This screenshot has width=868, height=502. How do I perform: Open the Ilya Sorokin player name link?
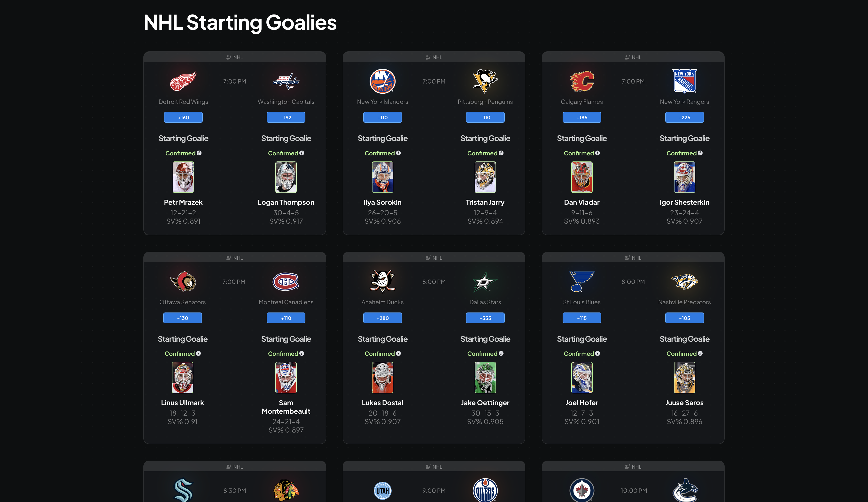(382, 202)
